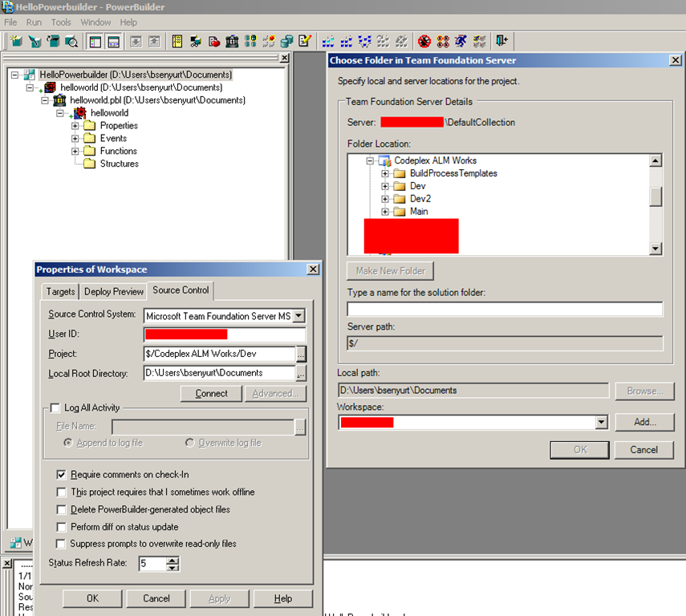Click the Add... workspace button
This screenshot has height=616, width=686.
click(x=645, y=422)
